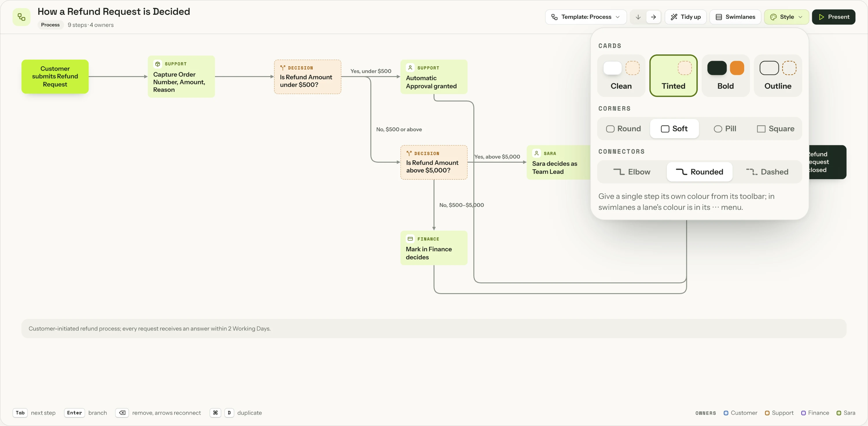868x426 pixels.
Task: Click the Tidy up button
Action: tap(685, 17)
